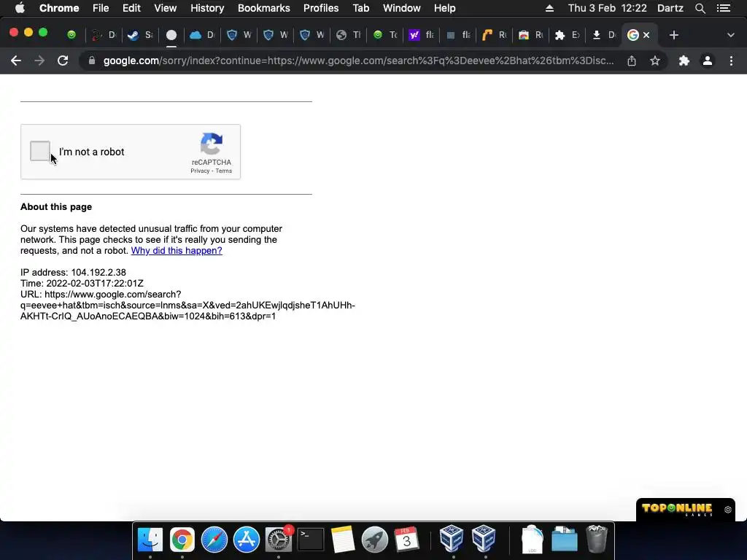Viewport: 747px width, 560px height.
Task: Open System Preferences from the Dock
Action: pos(278,540)
